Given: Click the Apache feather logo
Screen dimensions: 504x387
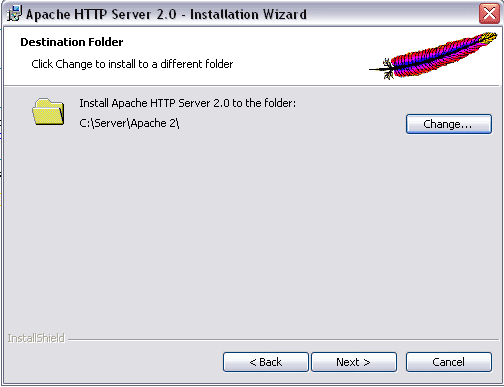Looking at the screenshot, I should pyautogui.click(x=433, y=56).
